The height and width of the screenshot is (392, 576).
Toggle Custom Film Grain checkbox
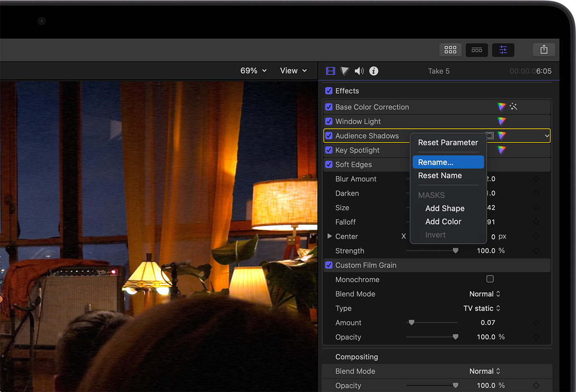[329, 265]
